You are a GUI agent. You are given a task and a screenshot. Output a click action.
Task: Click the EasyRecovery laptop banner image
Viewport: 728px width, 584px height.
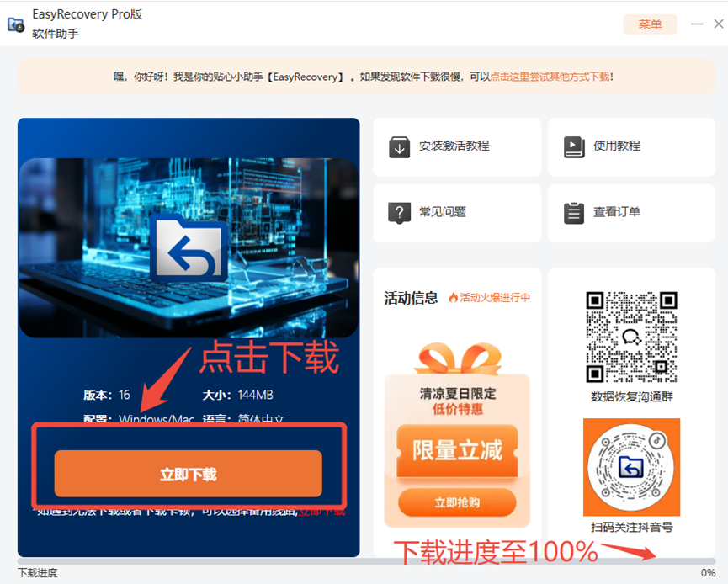pos(189,247)
